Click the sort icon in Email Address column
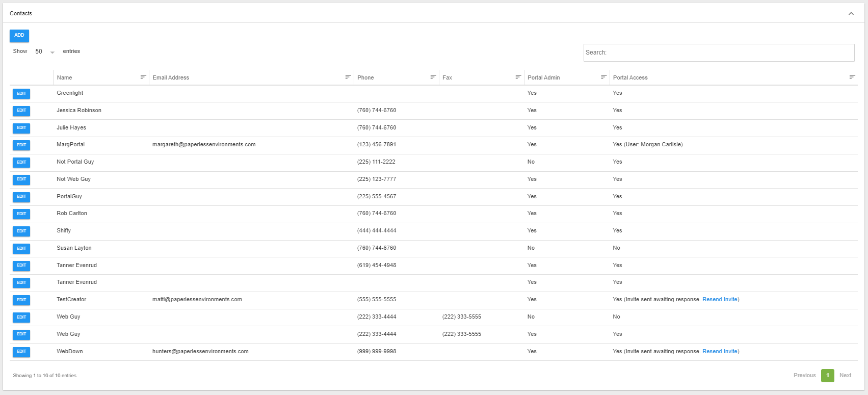This screenshot has width=868, height=395. coord(348,77)
